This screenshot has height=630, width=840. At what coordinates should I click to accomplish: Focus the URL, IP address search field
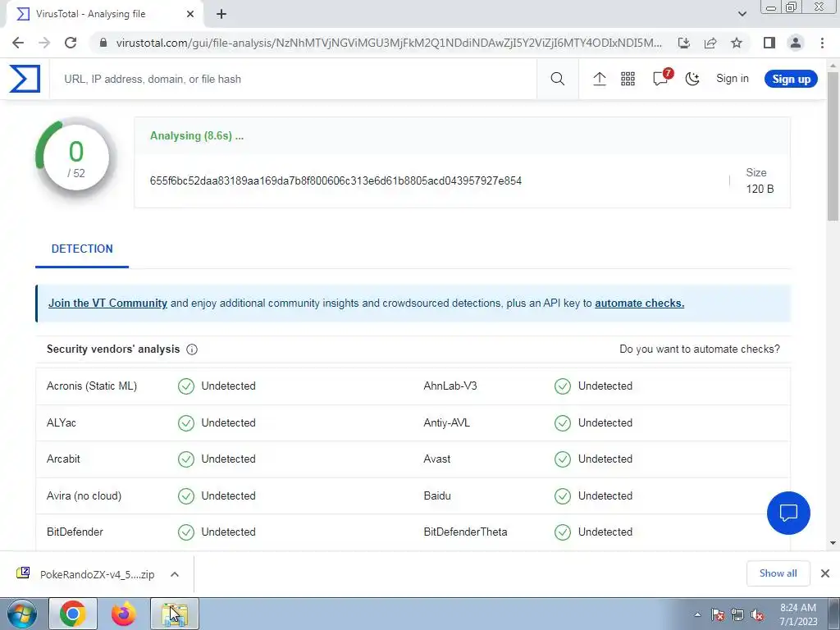[x=293, y=79]
